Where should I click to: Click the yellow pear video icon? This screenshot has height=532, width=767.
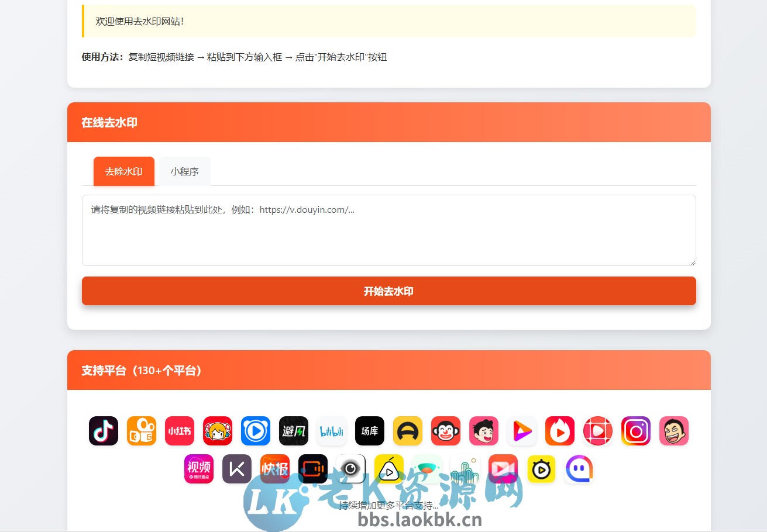coord(389,469)
